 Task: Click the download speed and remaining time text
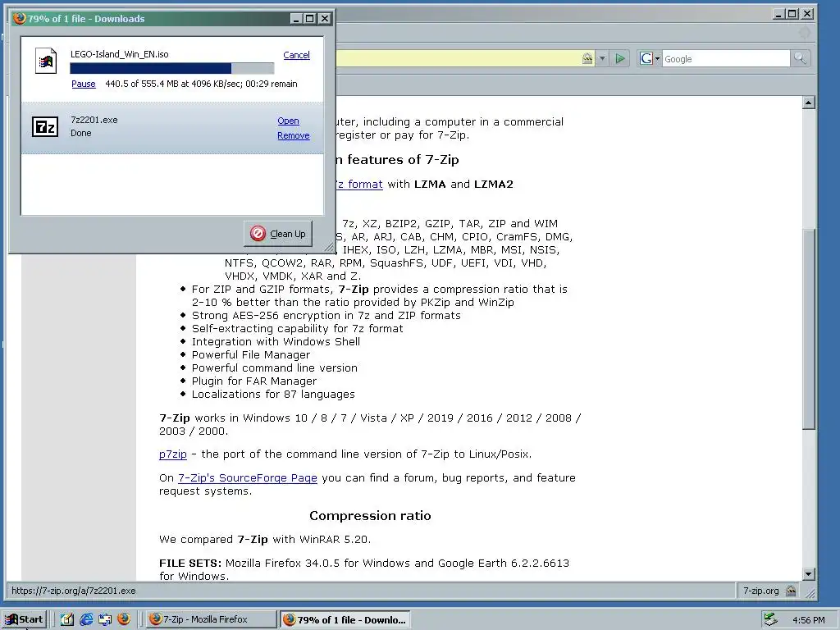point(202,84)
